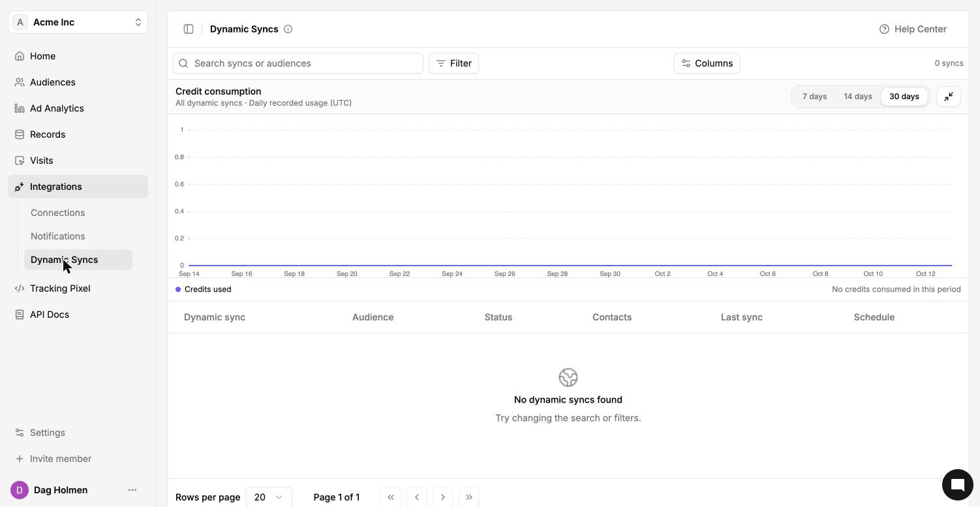Go to the next page arrow
980x507 pixels.
coord(443,497)
